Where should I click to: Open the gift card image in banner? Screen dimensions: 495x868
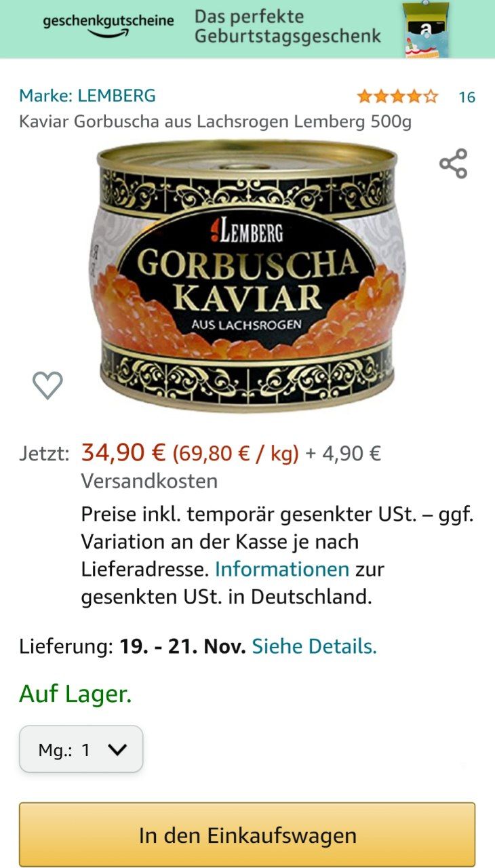pyautogui.click(x=425, y=29)
